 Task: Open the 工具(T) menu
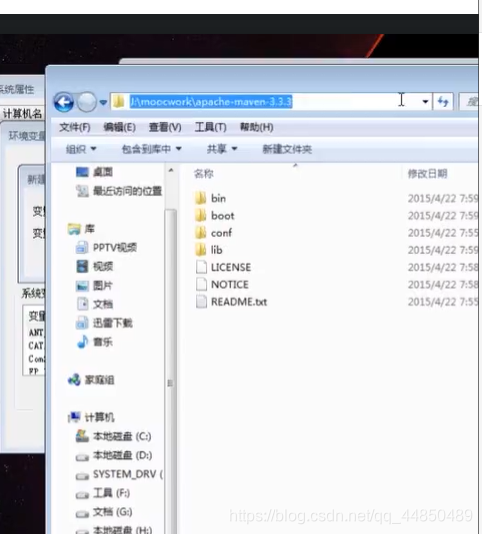pos(211,127)
